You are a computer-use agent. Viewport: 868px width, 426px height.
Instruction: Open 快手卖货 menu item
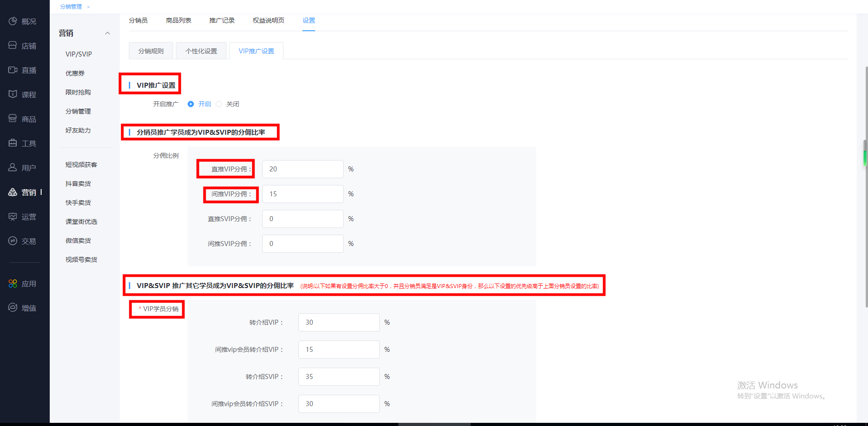click(78, 202)
